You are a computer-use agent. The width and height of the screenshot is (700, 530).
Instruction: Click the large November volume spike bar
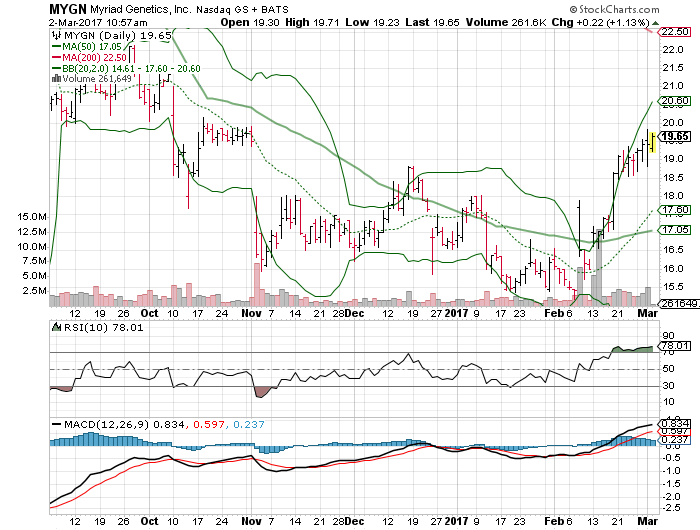coord(257,284)
